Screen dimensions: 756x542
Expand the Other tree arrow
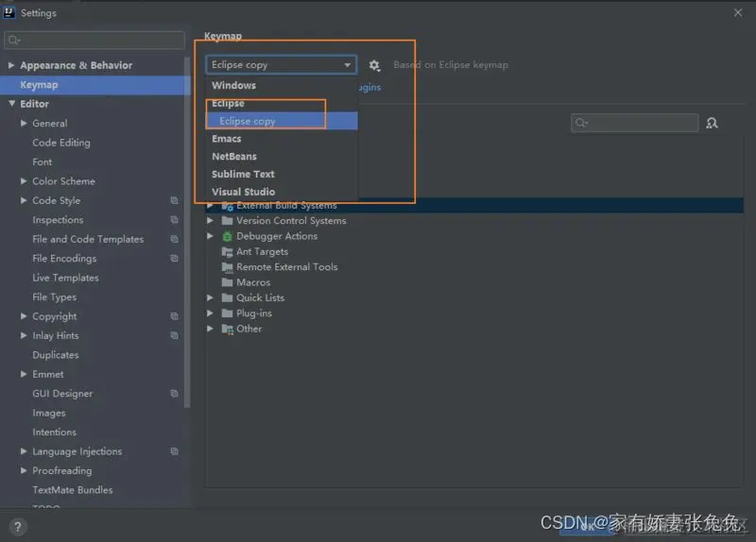[210, 329]
